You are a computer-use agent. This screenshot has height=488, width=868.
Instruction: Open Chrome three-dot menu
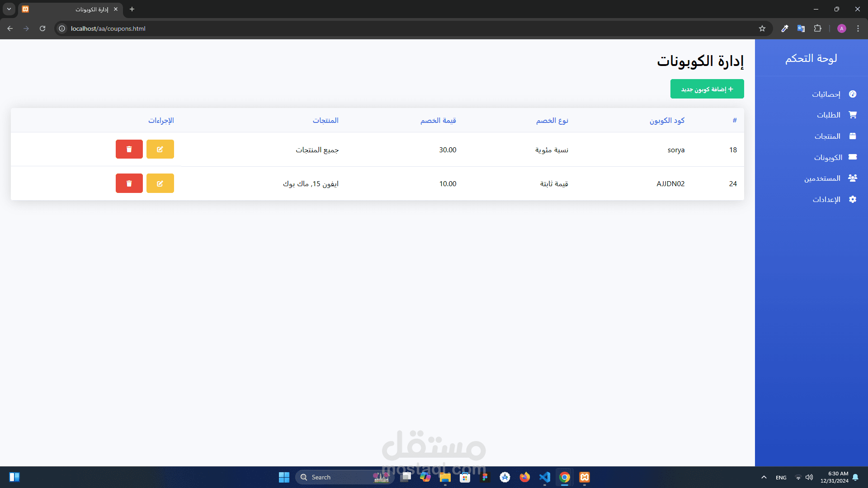pos(858,28)
